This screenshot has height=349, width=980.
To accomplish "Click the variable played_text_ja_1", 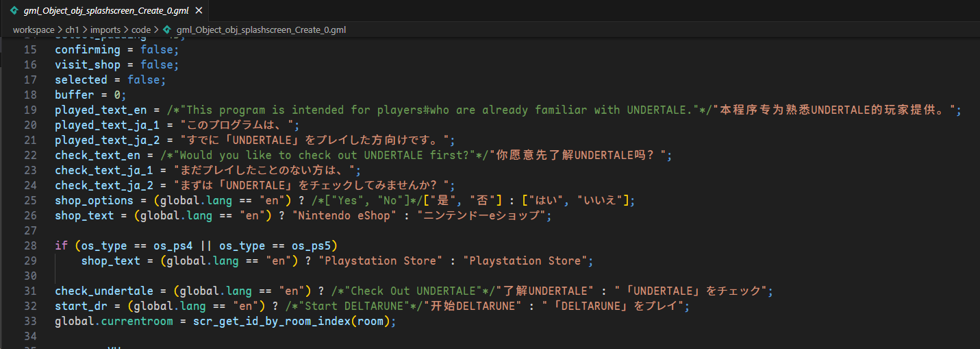I will [x=108, y=125].
